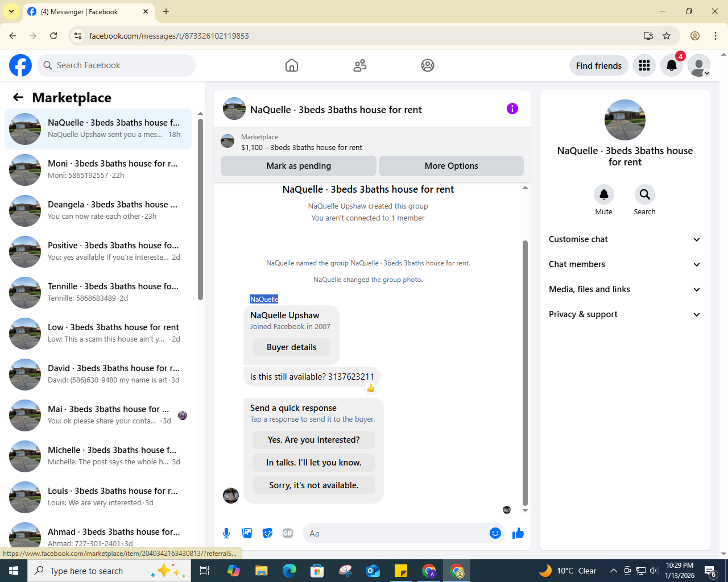Open the Michelle conversation
Screen dimensions: 728x582
[98, 456]
